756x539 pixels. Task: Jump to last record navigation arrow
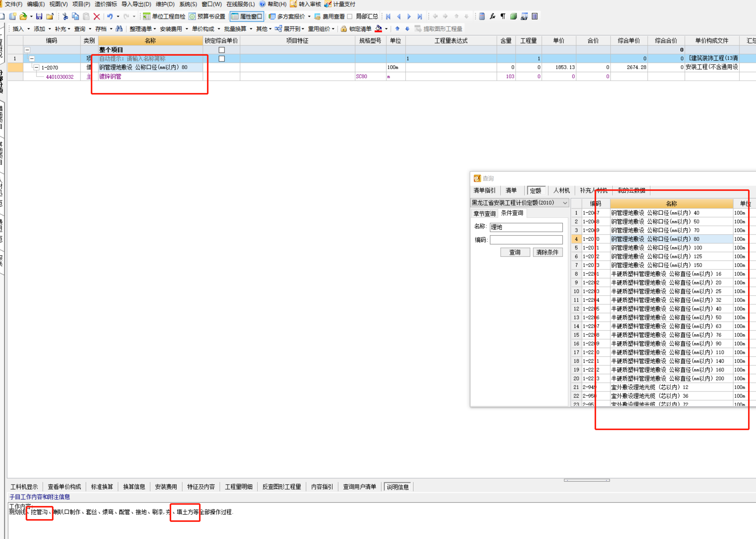[420, 16]
